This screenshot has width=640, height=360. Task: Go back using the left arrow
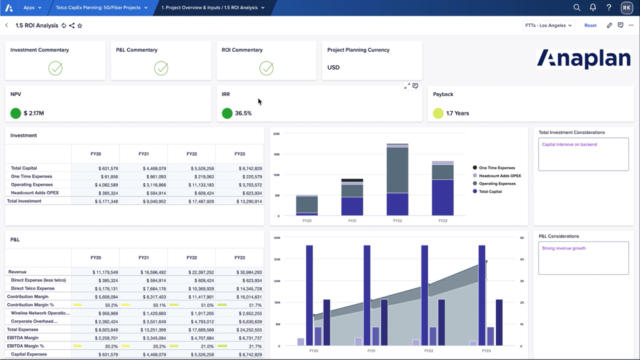tap(7, 25)
